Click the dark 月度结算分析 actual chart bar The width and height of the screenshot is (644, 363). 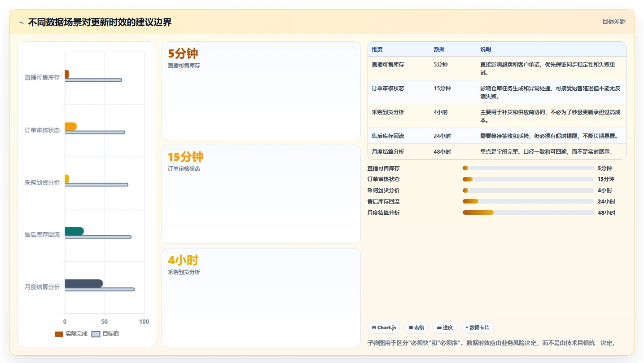(83, 283)
